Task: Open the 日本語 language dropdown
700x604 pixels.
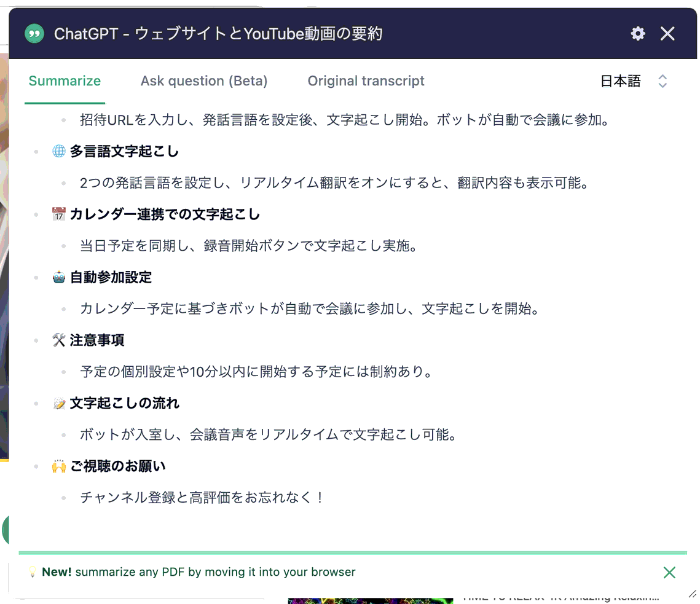Action: 633,81
